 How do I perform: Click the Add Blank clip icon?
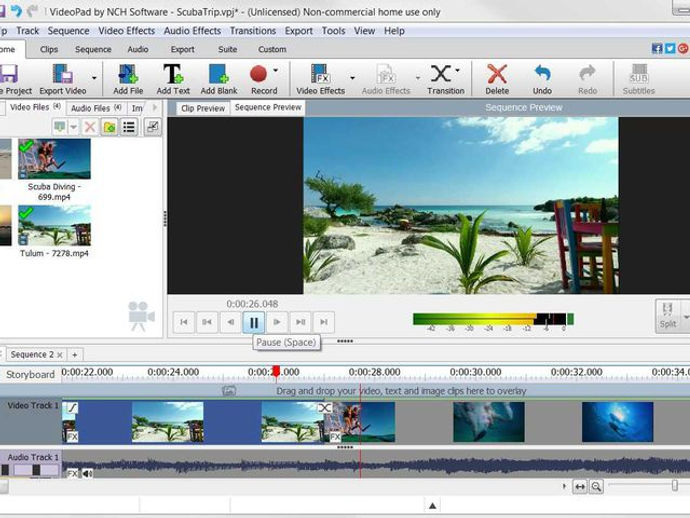coord(219,74)
